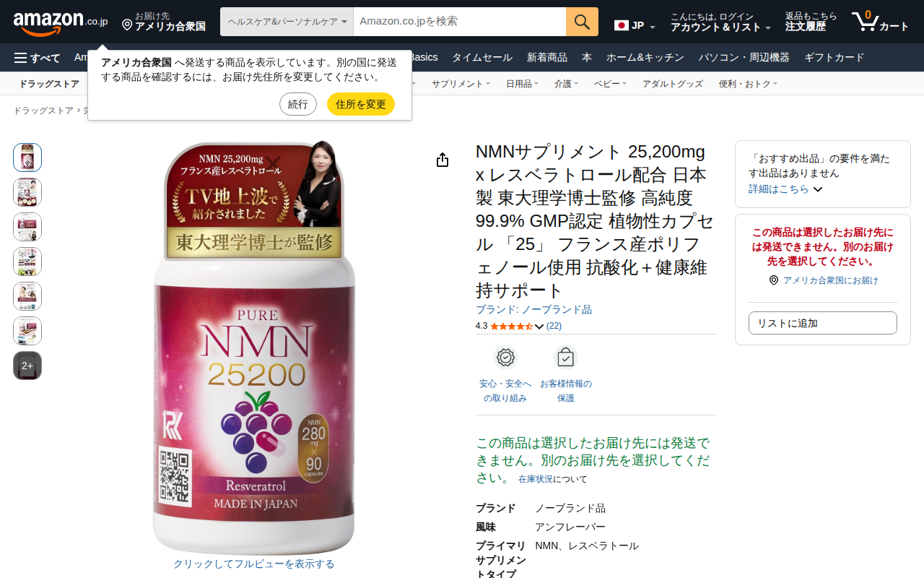Click the 安心・安全への取り組み shield icon
This screenshot has height=578, width=924.
[x=505, y=357]
